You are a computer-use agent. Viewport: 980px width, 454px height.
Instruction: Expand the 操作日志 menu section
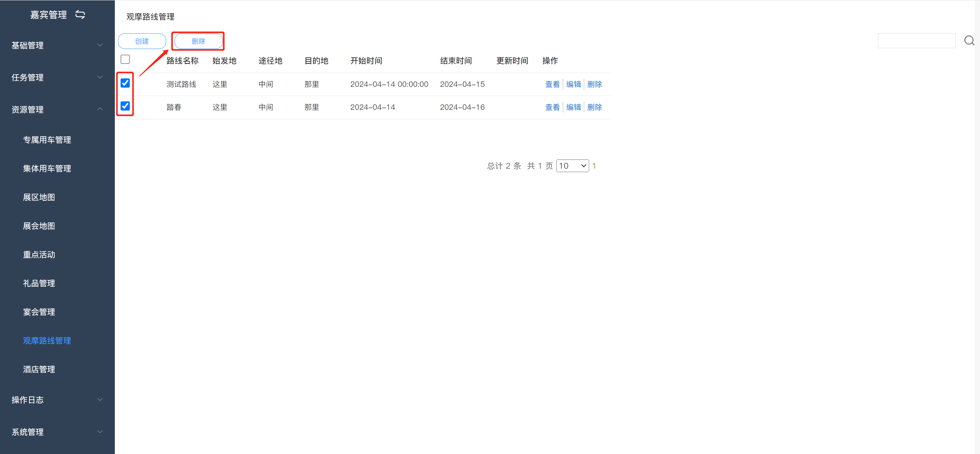[57, 400]
